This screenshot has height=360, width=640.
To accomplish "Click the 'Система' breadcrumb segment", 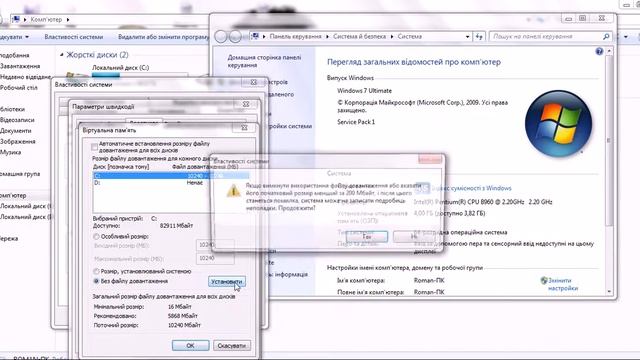I will pyautogui.click(x=410, y=37).
